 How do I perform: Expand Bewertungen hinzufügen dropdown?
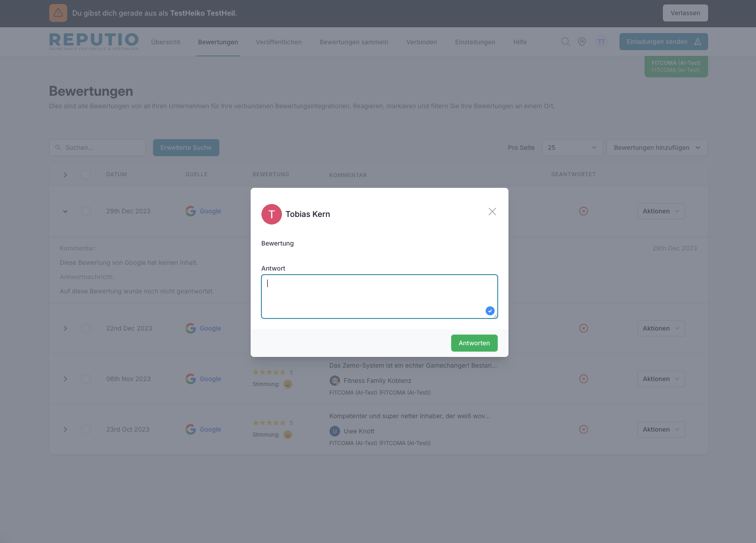click(x=657, y=148)
